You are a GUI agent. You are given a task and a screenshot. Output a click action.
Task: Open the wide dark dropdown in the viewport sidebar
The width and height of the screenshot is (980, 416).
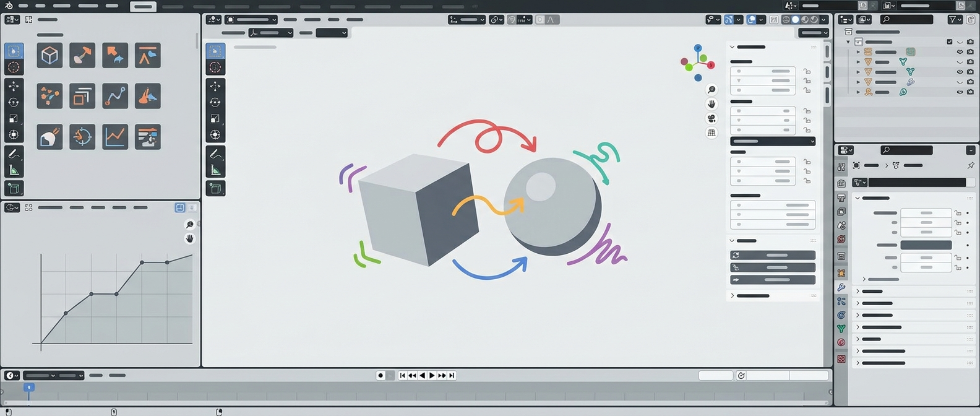point(773,141)
